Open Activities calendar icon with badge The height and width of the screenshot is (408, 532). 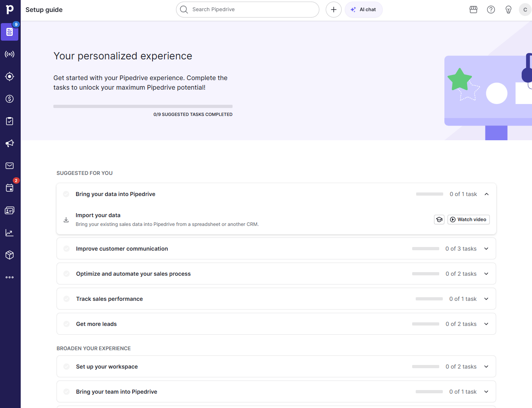(10, 188)
